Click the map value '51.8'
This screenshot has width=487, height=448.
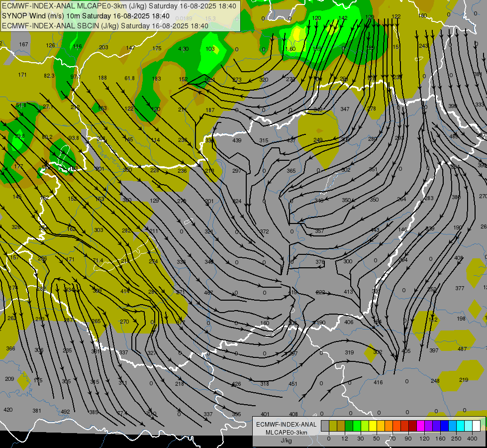tap(21, 105)
